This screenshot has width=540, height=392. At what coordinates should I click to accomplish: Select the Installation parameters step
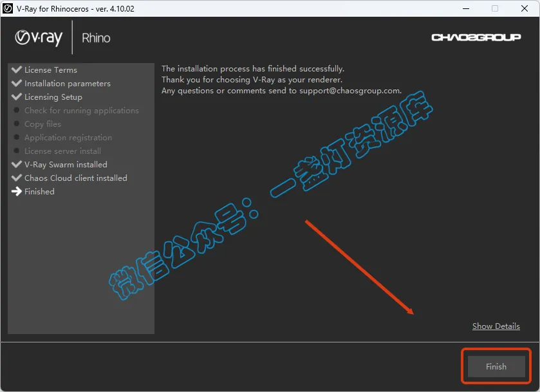tap(68, 84)
